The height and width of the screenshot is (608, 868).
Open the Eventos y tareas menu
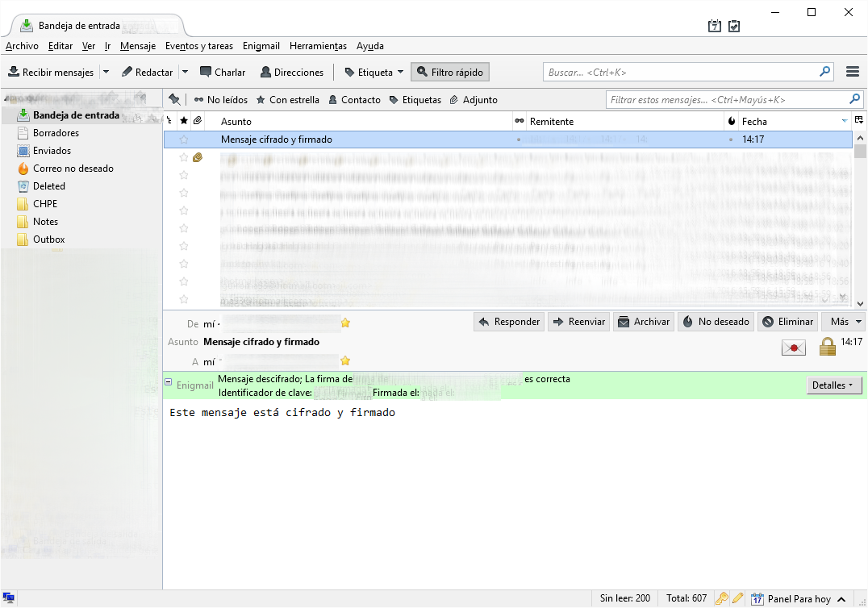[199, 46]
